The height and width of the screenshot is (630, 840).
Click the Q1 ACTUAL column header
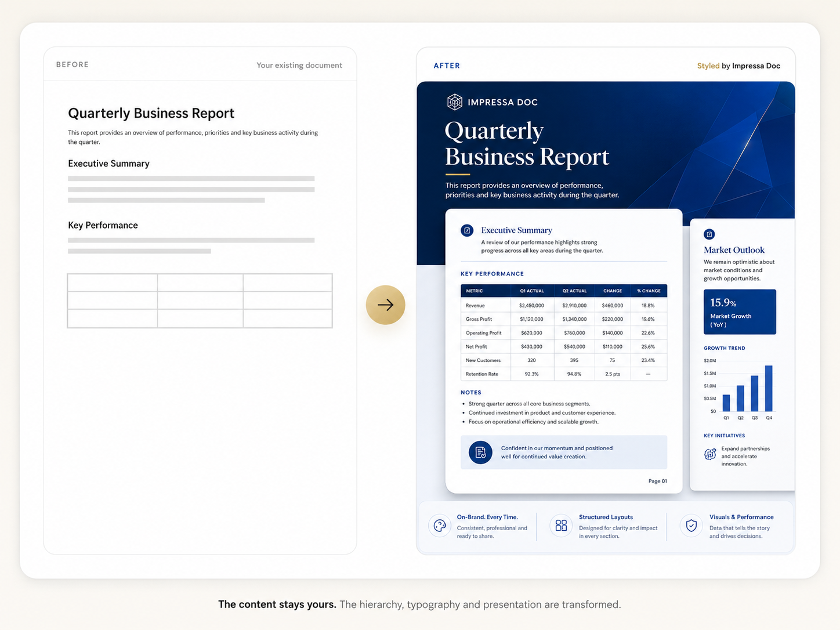coord(532,291)
